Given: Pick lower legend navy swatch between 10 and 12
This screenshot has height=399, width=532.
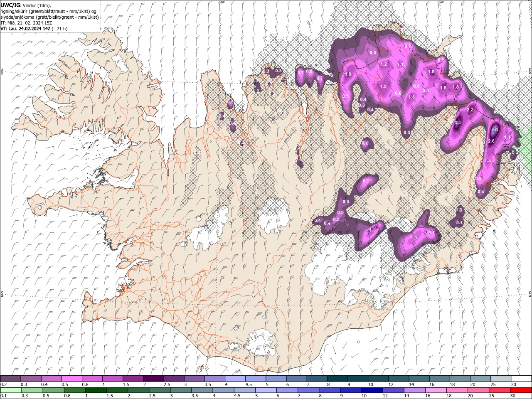Looking at the screenshot, I should pyautogui.click(x=371, y=390).
